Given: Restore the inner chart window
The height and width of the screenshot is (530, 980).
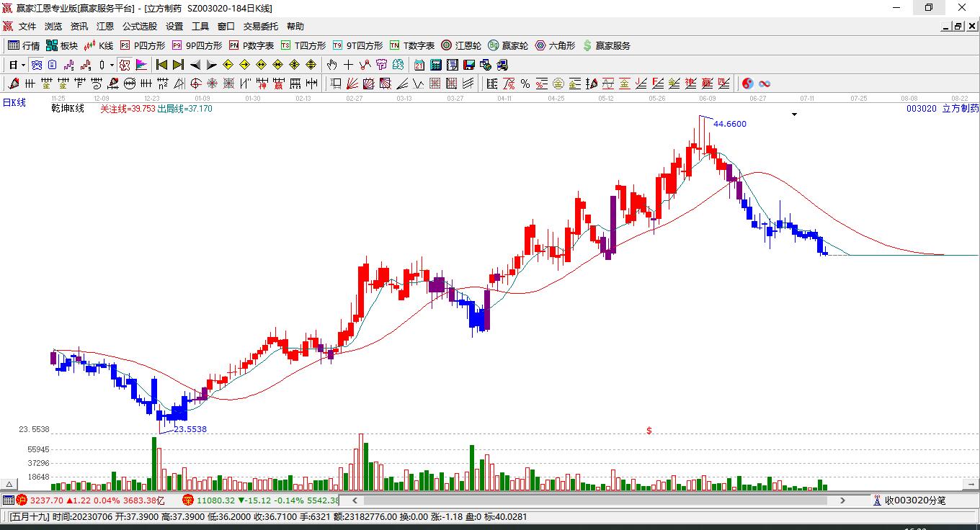Looking at the screenshot, I should (x=958, y=27).
